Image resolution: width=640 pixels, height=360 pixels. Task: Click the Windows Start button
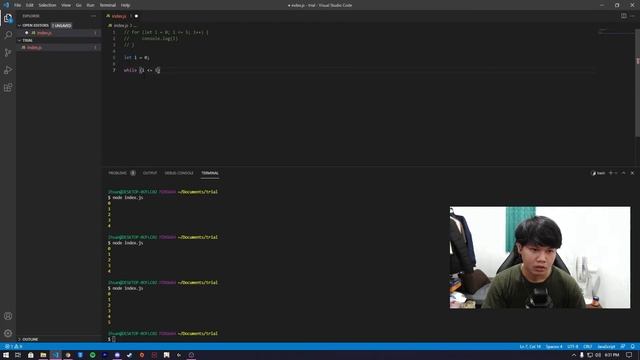(6, 355)
